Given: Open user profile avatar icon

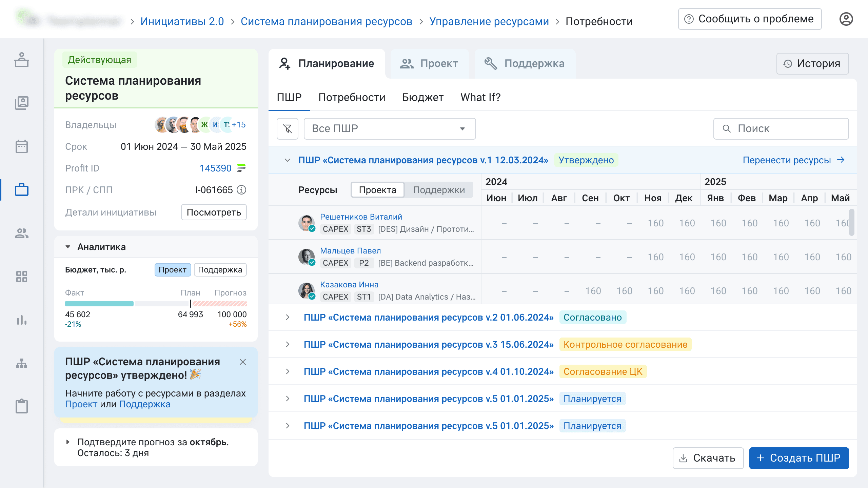Looking at the screenshot, I should (x=846, y=19).
